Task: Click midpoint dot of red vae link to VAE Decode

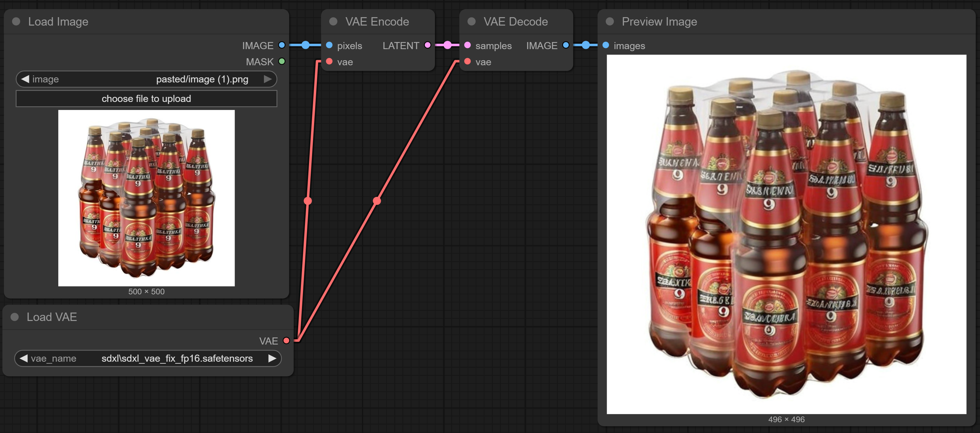Action: click(377, 201)
